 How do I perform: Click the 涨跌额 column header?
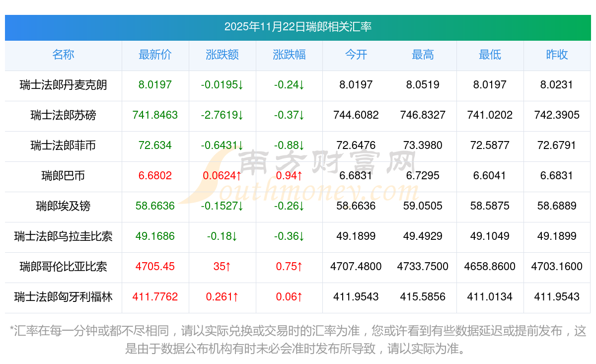pos(222,55)
